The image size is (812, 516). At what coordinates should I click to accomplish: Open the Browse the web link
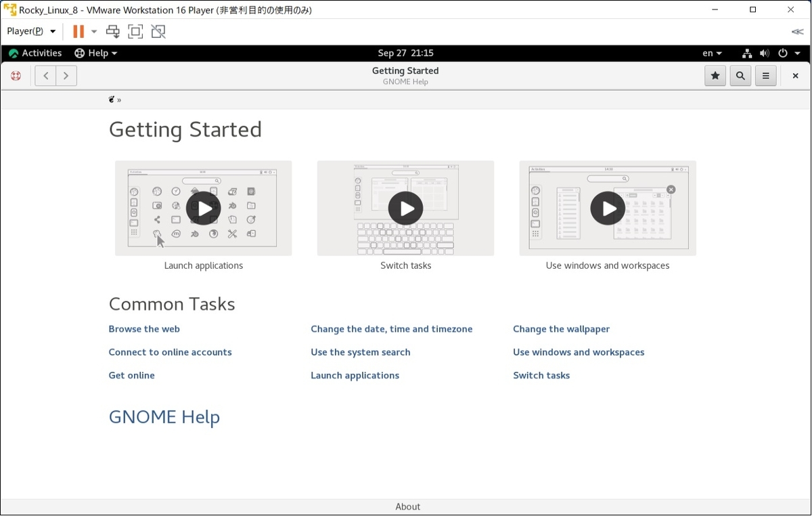tap(144, 329)
